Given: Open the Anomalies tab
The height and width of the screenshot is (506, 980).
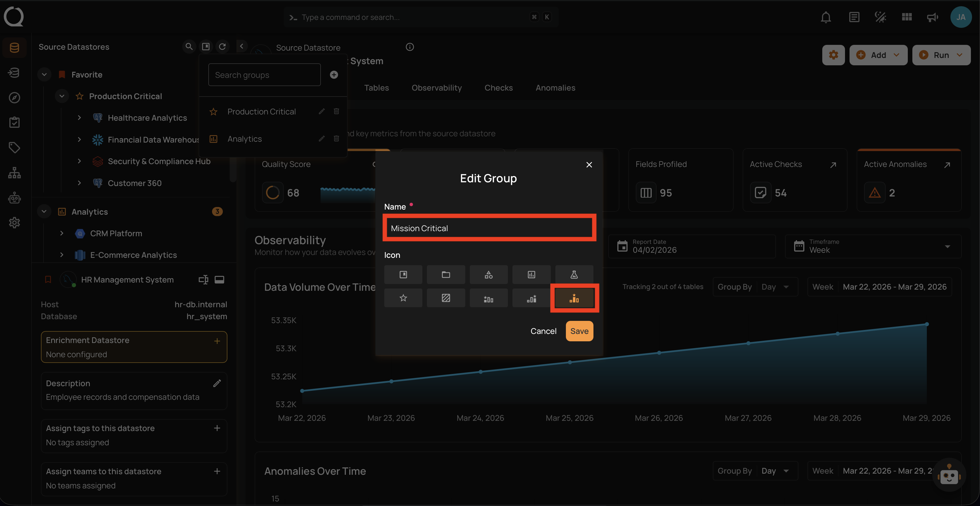Looking at the screenshot, I should [x=555, y=88].
